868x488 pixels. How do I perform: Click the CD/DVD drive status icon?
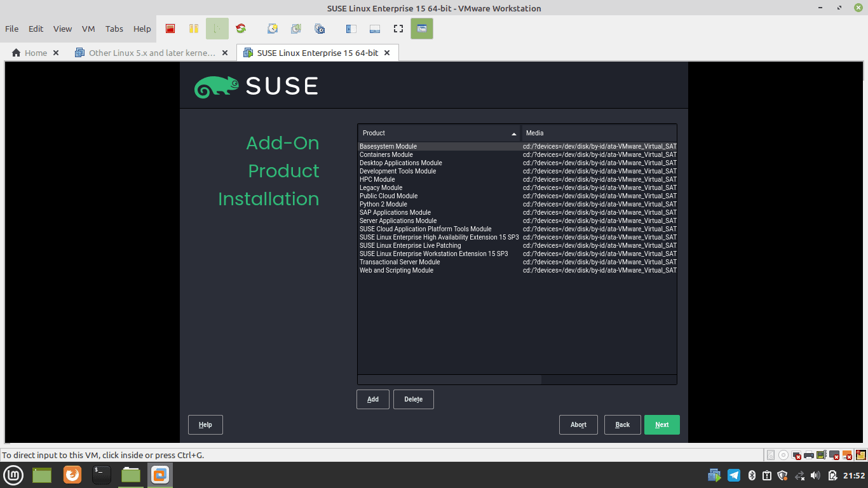pos(783,455)
